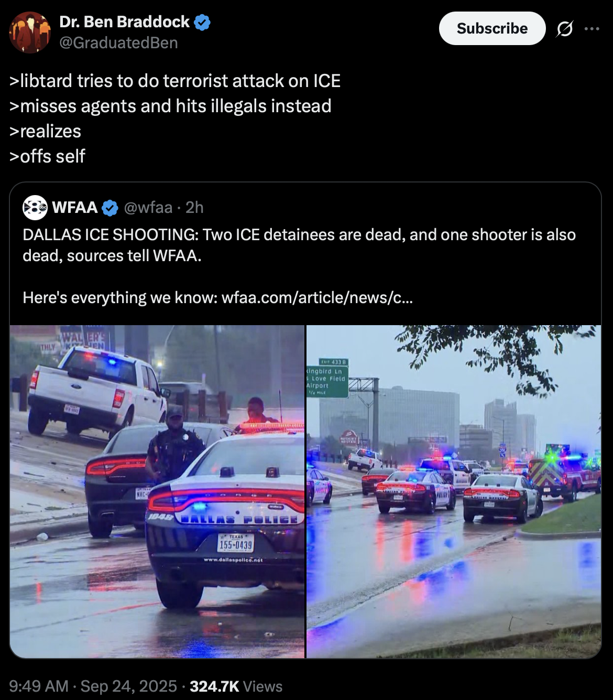613x700 pixels.
Task: Open the right photo of highway police cars
Action: [454, 491]
